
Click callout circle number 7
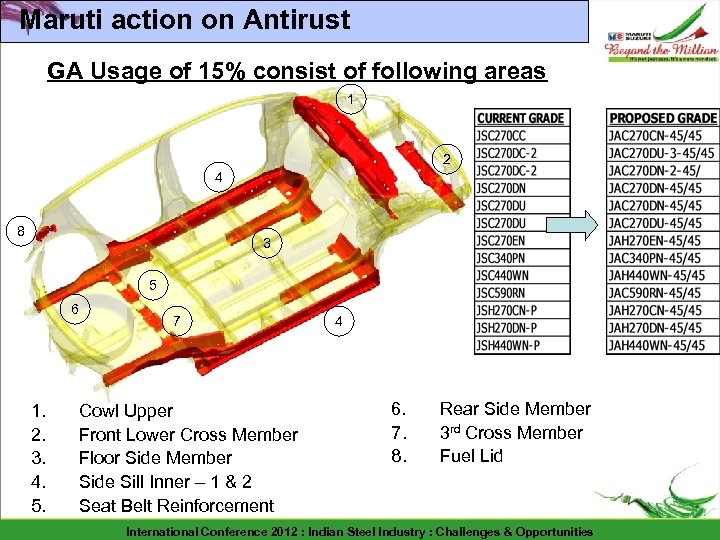(177, 321)
